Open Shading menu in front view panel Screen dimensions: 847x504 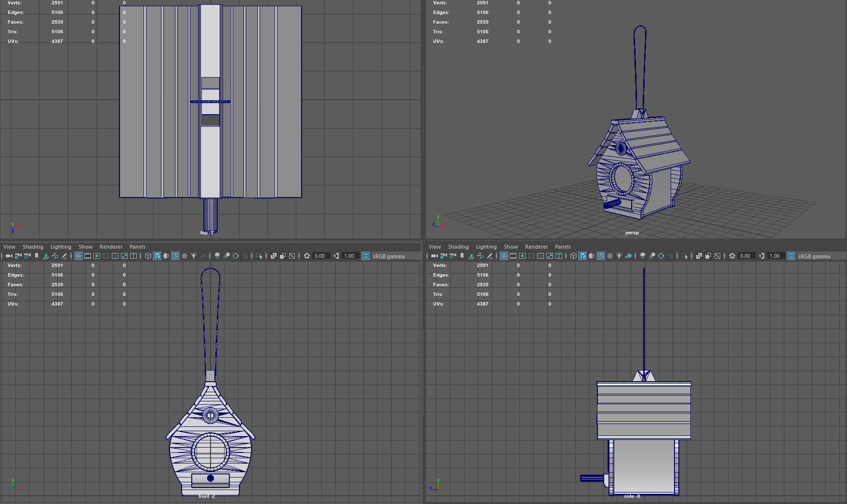[33, 247]
